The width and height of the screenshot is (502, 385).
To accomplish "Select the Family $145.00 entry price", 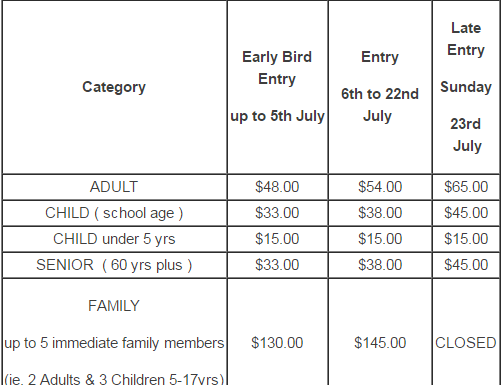I will [380, 343].
